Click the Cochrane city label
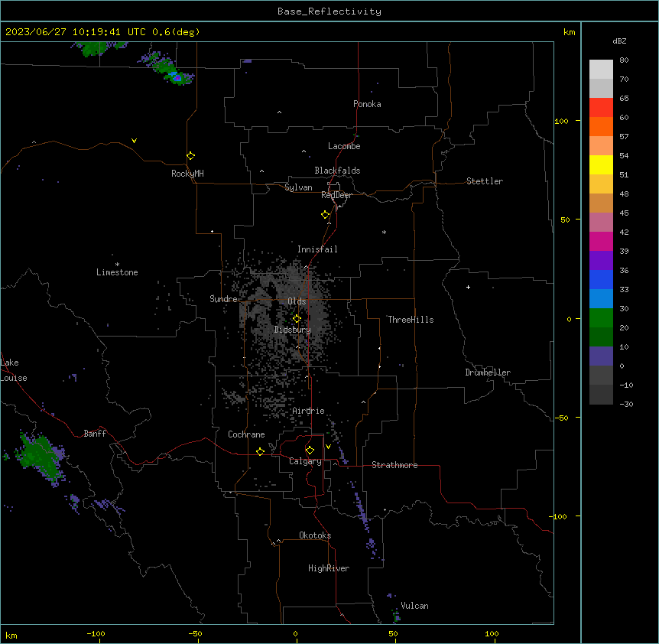 point(246,434)
